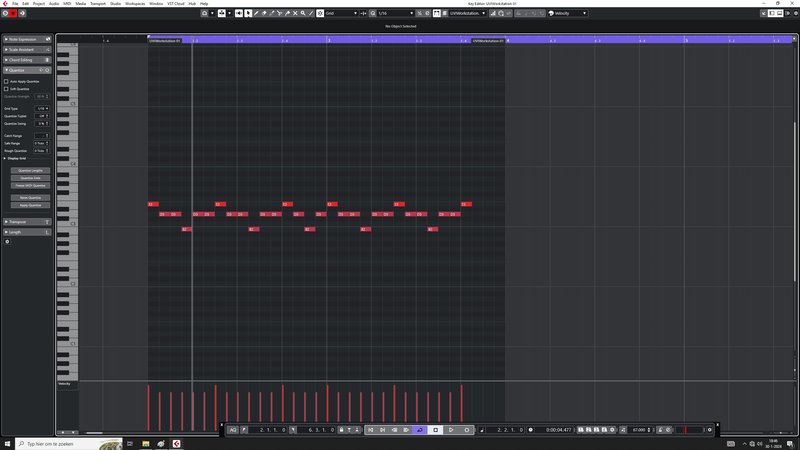The height and width of the screenshot is (450, 800).
Task: Click the Quantize Tuplet value field
Action: click(x=42, y=116)
